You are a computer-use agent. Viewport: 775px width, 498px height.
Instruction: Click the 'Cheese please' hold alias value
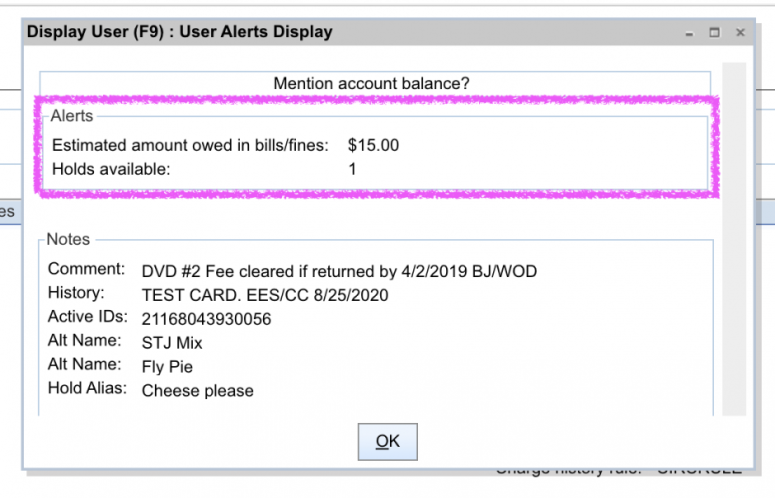coord(198,391)
